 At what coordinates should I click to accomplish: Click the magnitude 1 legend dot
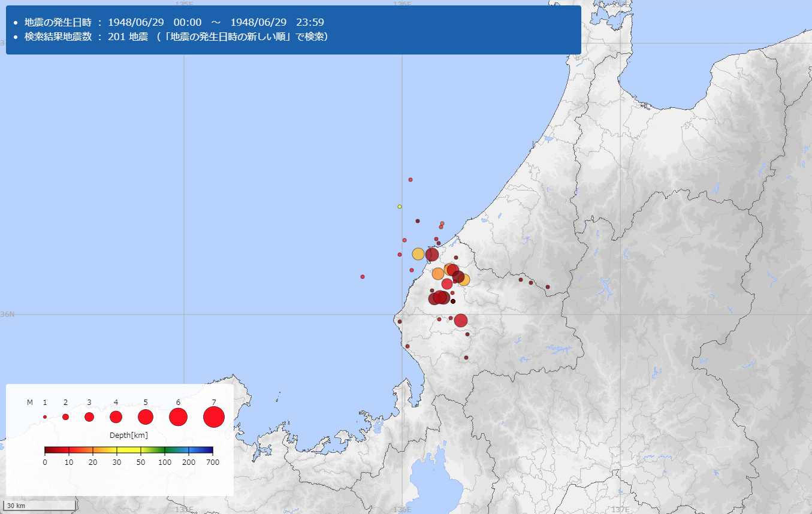tap(45, 417)
